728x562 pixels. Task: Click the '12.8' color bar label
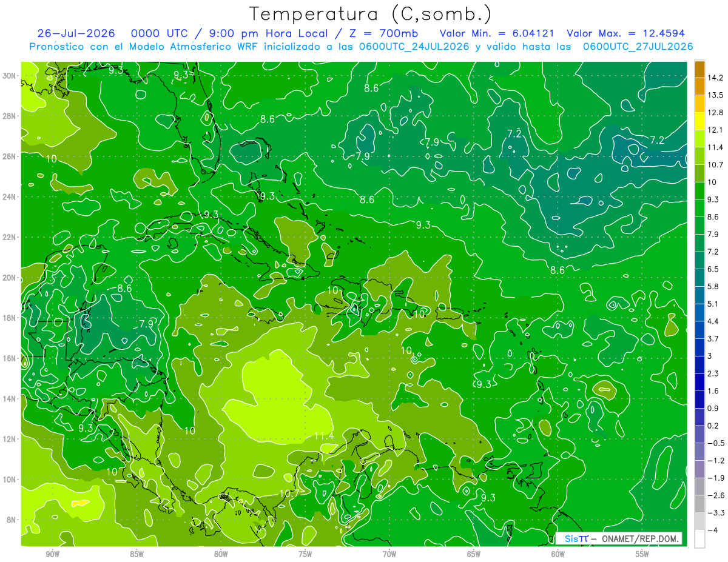click(715, 112)
